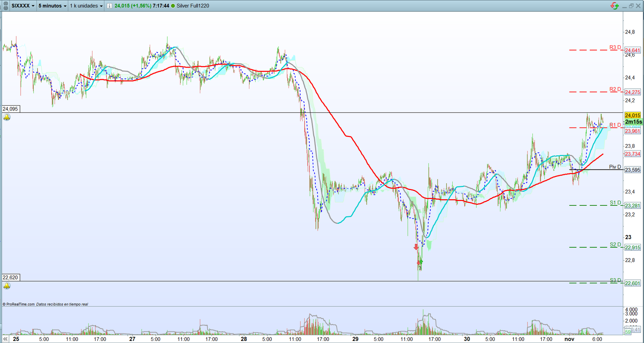Screen dimensions: 644x343
Task: Click the 24,8 price axis label
Action: pyautogui.click(x=630, y=32)
